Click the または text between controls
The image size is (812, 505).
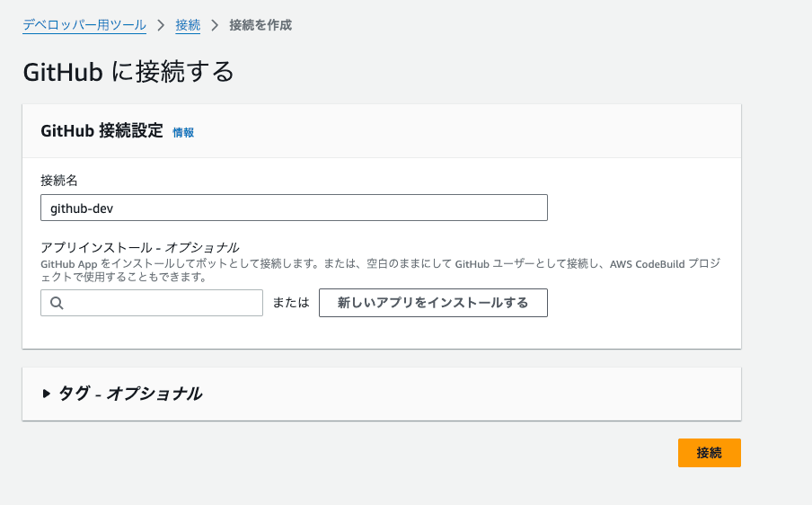pyautogui.click(x=291, y=303)
